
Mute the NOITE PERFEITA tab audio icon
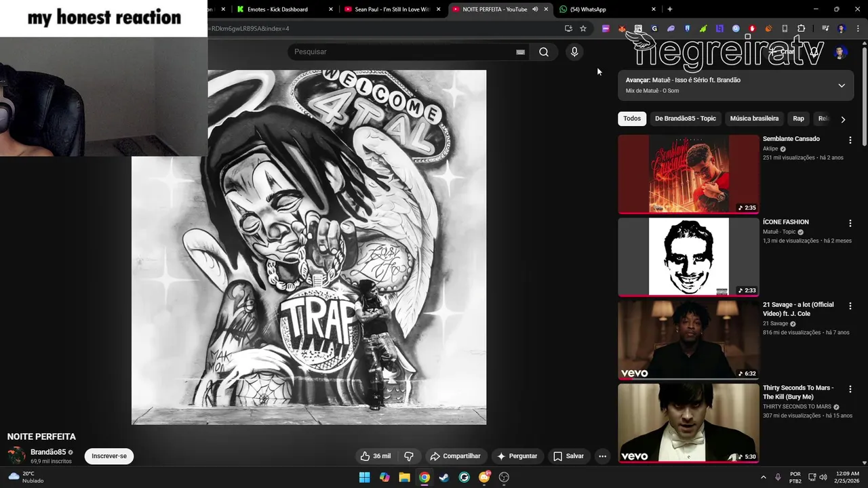pyautogui.click(x=535, y=9)
